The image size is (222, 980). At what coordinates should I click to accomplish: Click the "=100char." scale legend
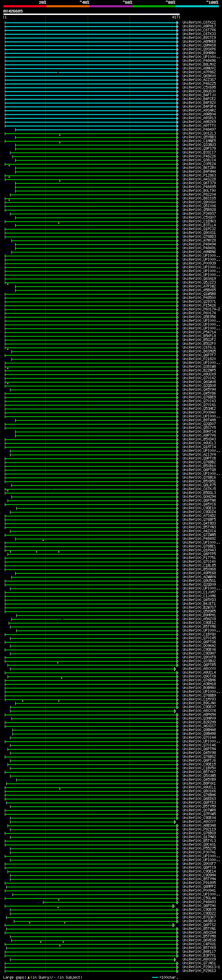tap(168, 977)
